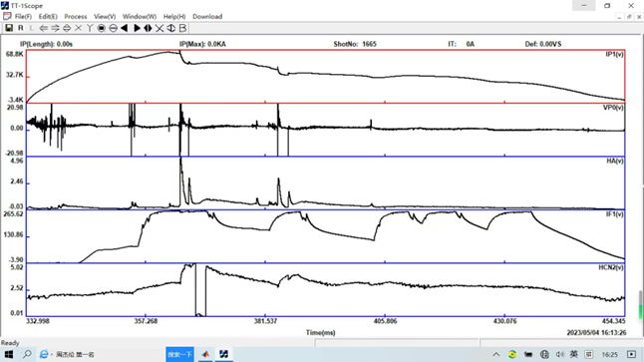Screen dimensions: 644x362
Task: Click the Save floppy disk toolbar icon
Action: 9,28
